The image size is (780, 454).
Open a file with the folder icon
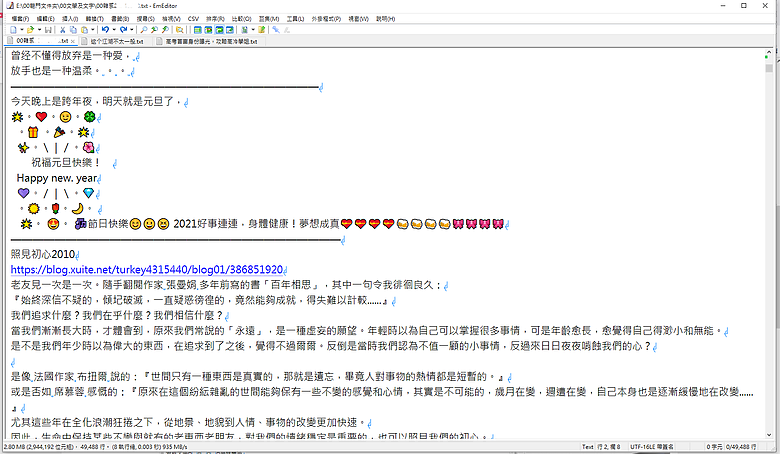pos(30,30)
